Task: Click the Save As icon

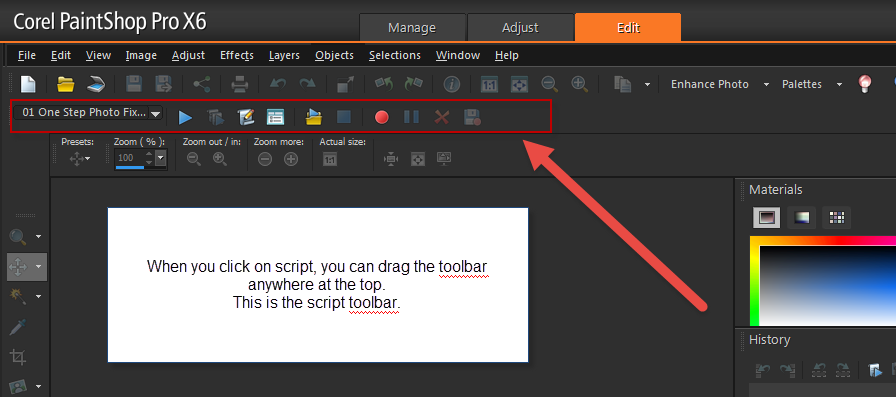Action: [x=164, y=85]
